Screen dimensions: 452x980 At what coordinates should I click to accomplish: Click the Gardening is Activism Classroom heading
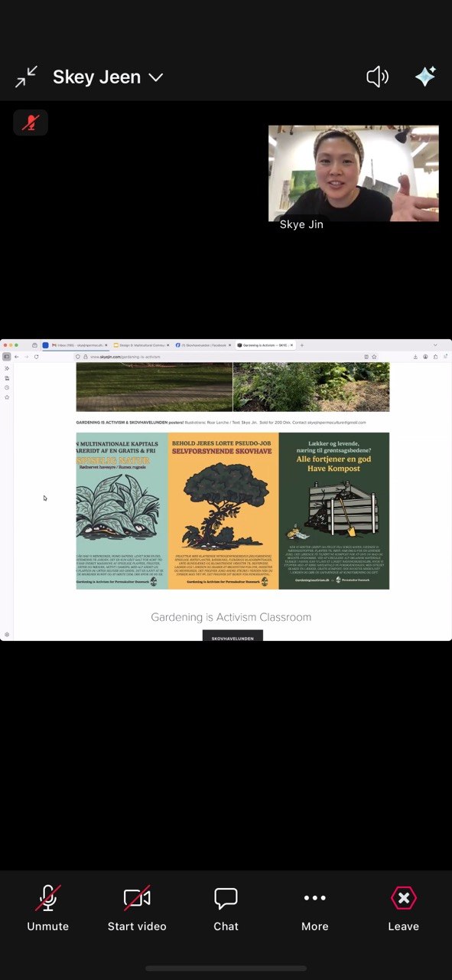[x=231, y=617]
